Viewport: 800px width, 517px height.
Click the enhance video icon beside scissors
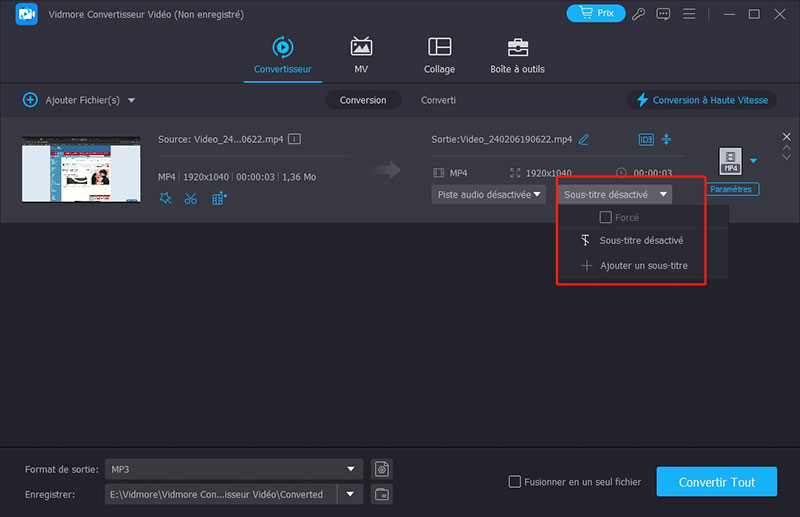point(219,198)
